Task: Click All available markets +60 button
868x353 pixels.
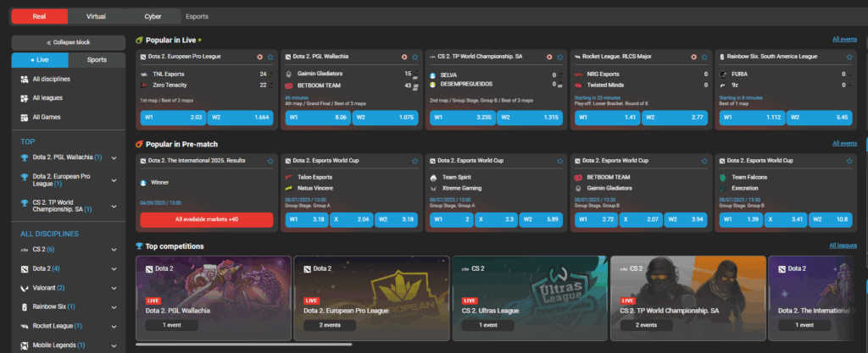Action: point(207,220)
